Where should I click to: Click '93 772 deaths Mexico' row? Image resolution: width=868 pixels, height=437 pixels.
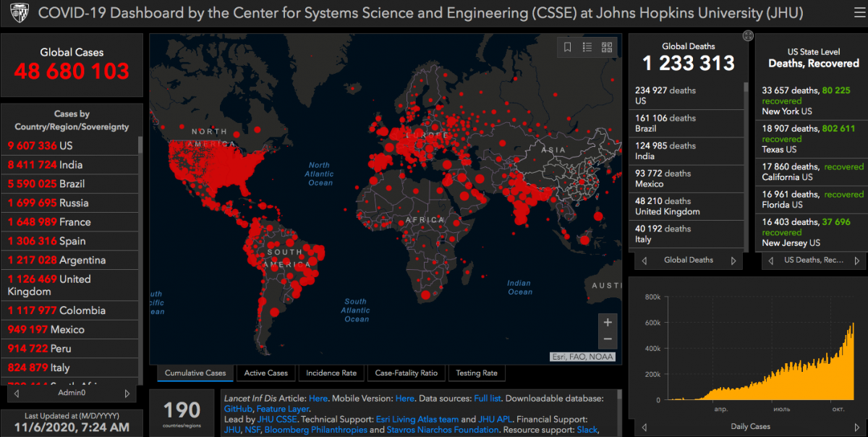click(686, 179)
